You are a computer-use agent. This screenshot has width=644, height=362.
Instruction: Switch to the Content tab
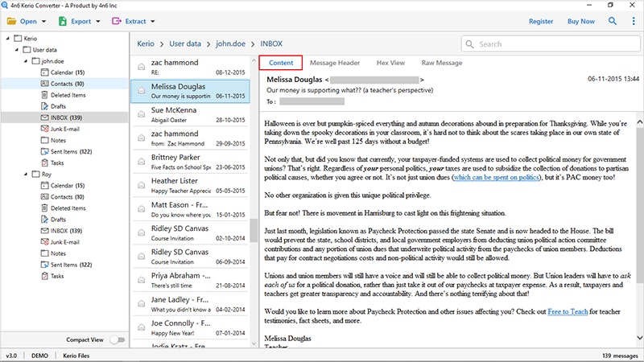281,63
